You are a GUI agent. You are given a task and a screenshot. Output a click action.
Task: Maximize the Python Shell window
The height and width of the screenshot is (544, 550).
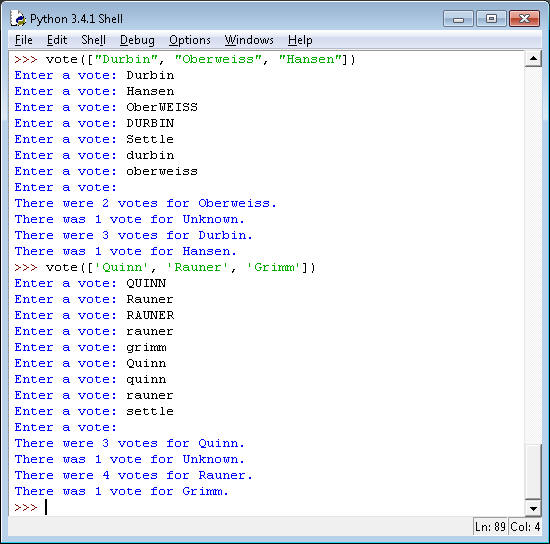[491, 19]
